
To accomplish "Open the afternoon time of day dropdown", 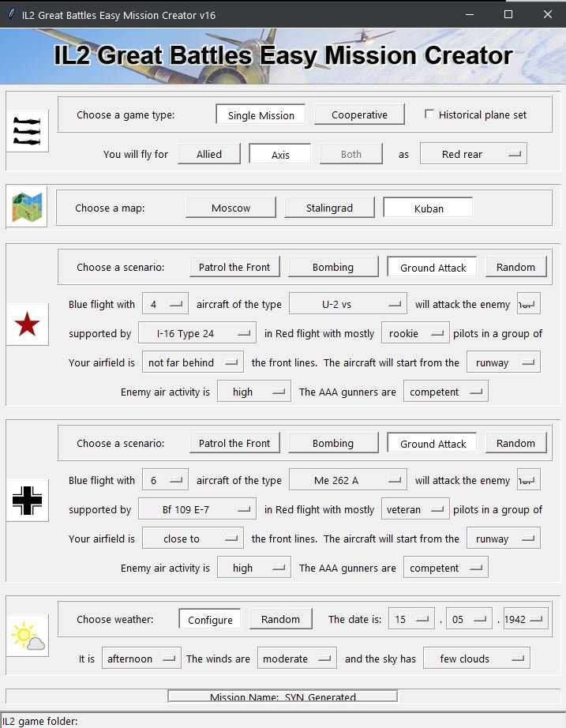I will tap(141, 659).
